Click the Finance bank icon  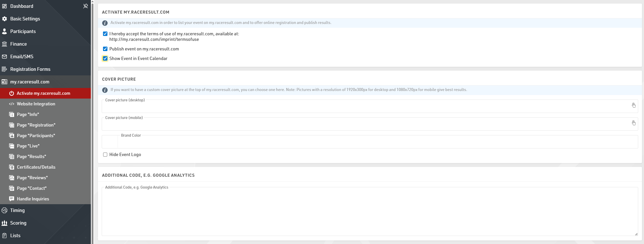[5, 44]
